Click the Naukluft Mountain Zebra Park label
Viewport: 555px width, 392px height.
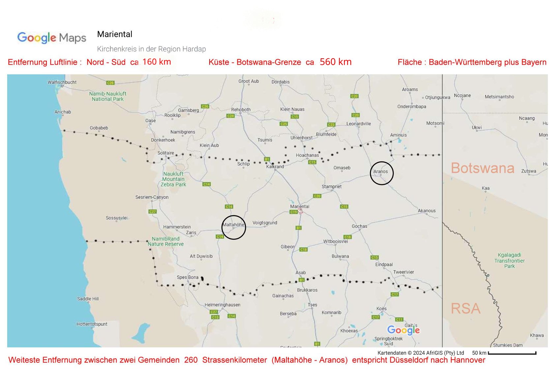click(x=173, y=179)
